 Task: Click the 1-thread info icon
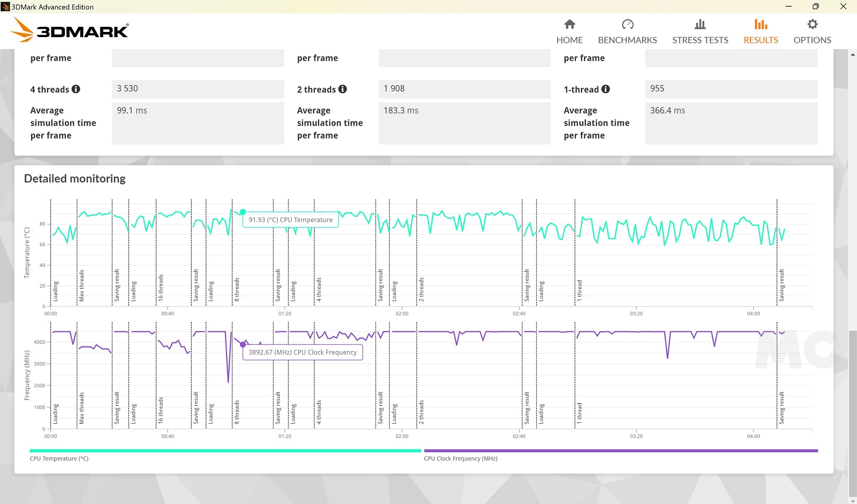tap(606, 89)
